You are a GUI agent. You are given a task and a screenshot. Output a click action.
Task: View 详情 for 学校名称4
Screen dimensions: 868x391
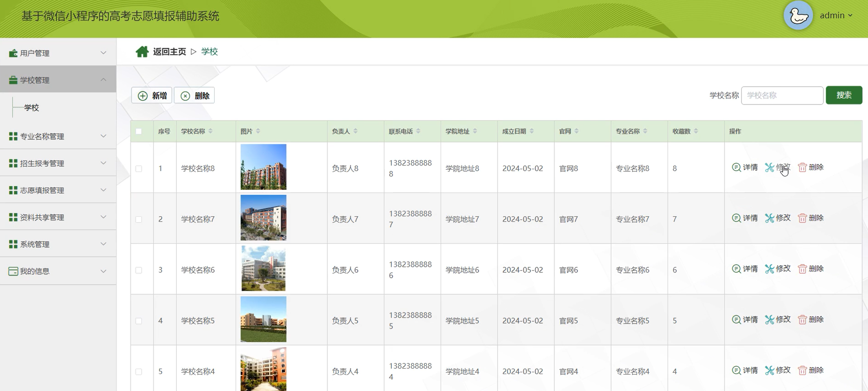click(745, 370)
